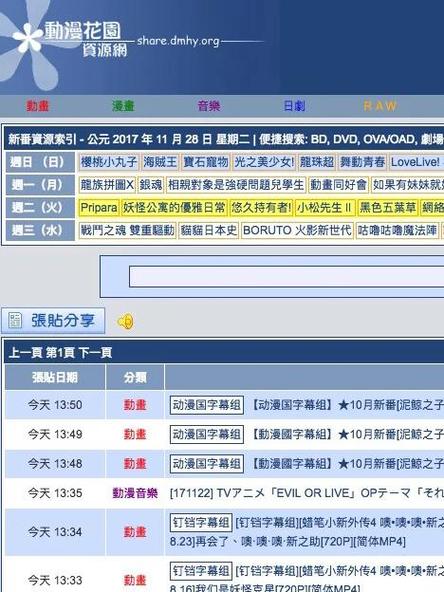Select the 週日（日） weekday row
The width and height of the screenshot is (444, 592).
tap(40, 162)
